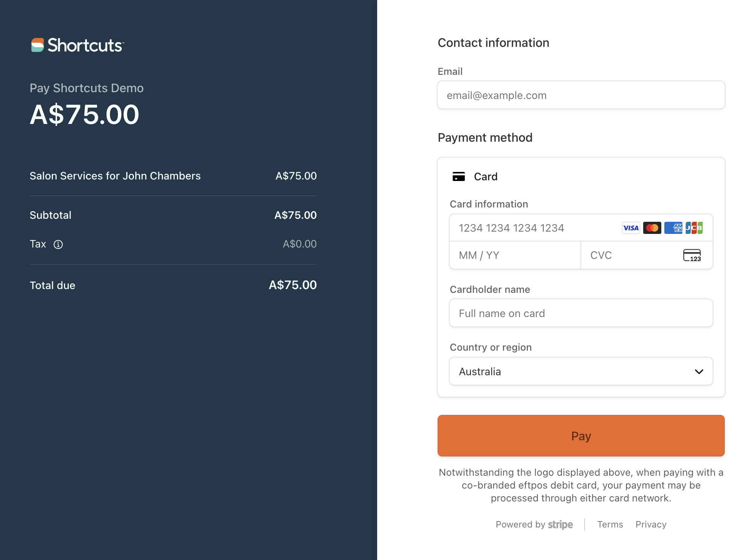This screenshot has width=752, height=560.
Task: Open the Privacy link
Action: tap(651, 524)
